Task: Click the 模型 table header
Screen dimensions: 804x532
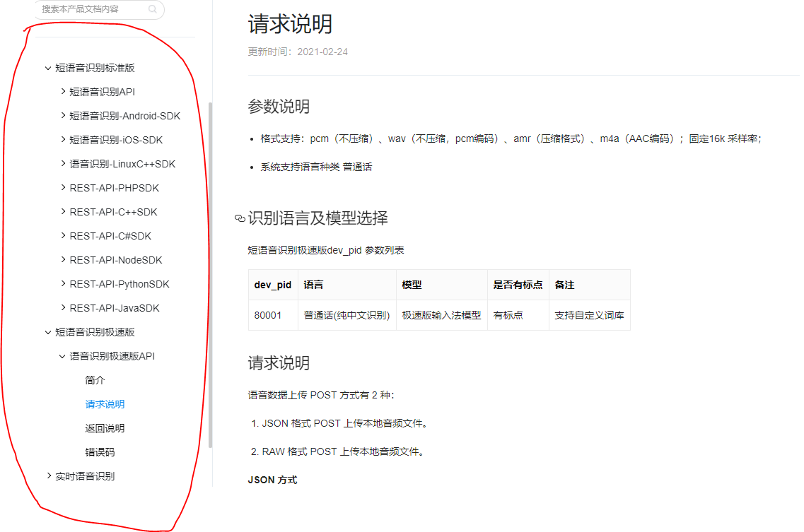Action: coord(441,285)
